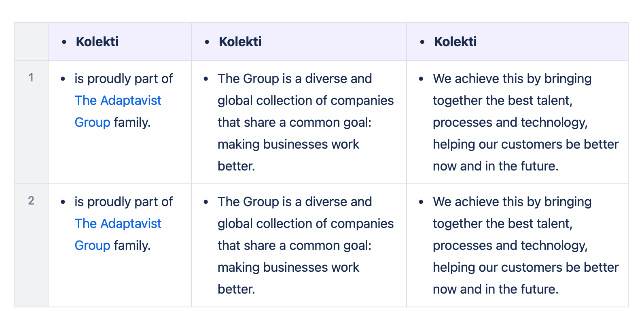Open The Adaptavist link in row 2
Screen dimensions: 644x311
[118, 224]
